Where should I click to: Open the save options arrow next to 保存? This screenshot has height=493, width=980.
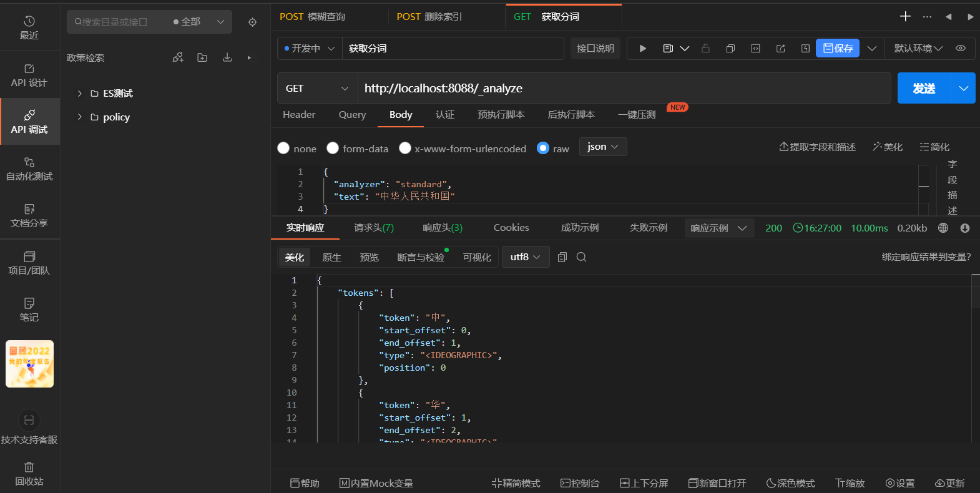(872, 48)
